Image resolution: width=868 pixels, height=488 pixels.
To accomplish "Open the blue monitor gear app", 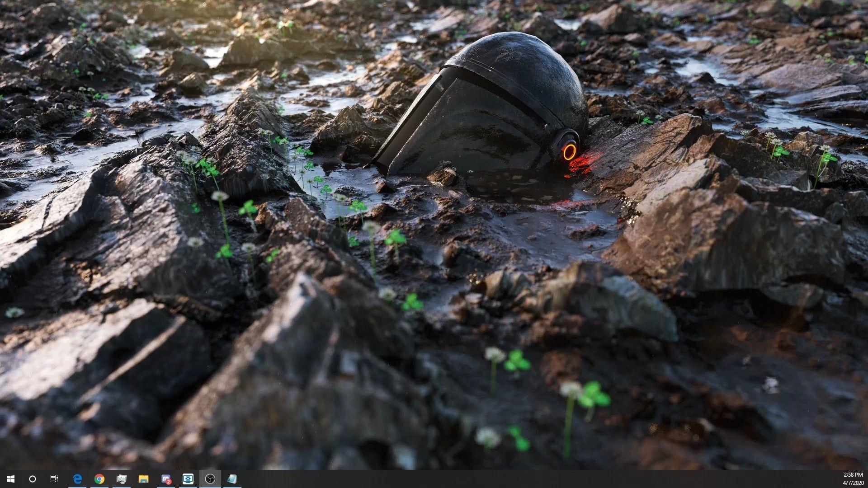I will [188, 479].
